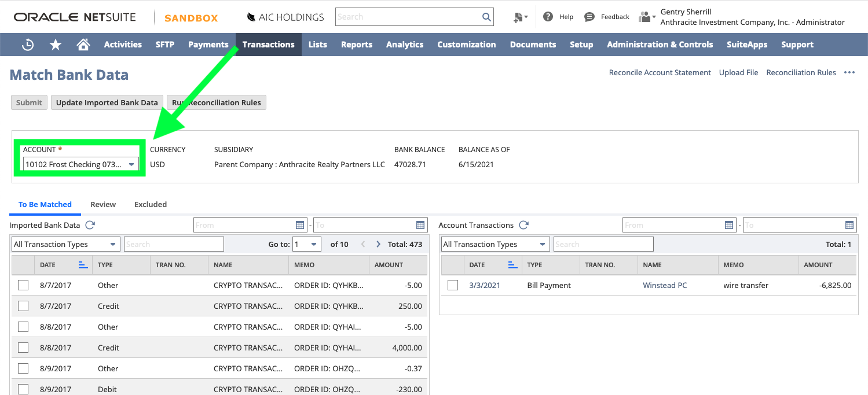The width and height of the screenshot is (868, 395).
Task: Refresh the Account Transactions list
Action: tap(523, 225)
